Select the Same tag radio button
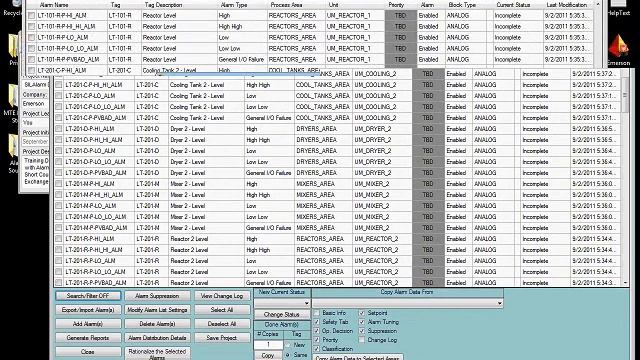Viewport: 640px width, 360px height. pos(288,355)
